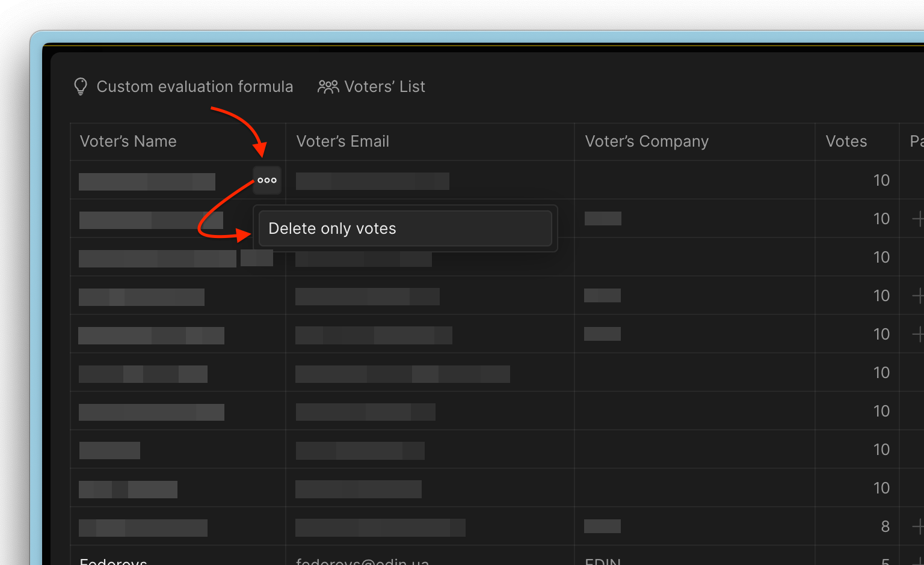
Task: Click the blurred email in first voter row
Action: coord(372,181)
